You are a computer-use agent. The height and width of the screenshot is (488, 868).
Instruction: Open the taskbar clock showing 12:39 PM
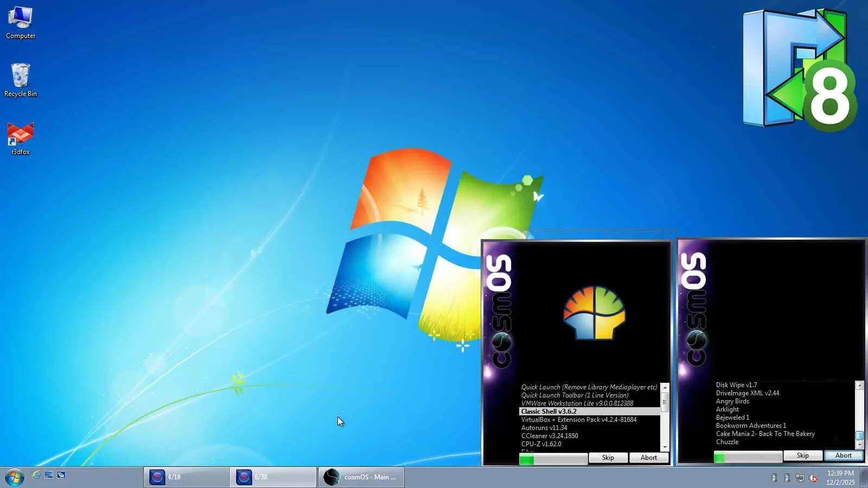point(840,478)
